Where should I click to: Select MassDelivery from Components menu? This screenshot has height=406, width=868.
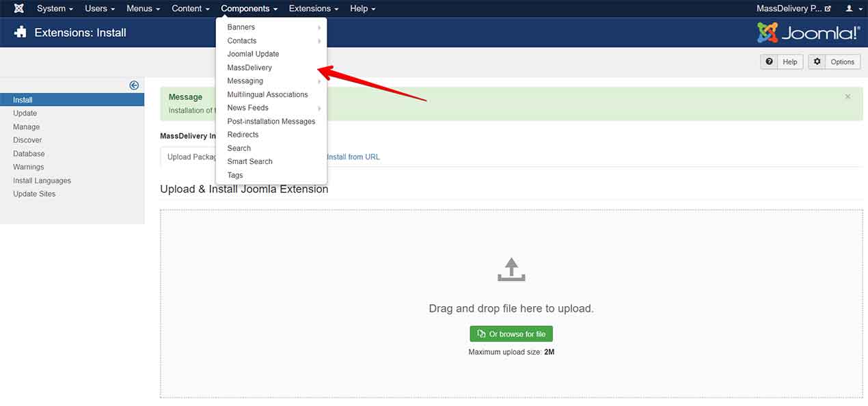249,68
